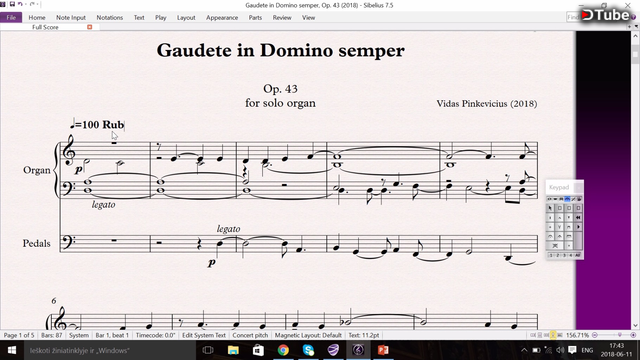
Task: Click the Op. 43 subtitle text
Action: [x=280, y=89]
